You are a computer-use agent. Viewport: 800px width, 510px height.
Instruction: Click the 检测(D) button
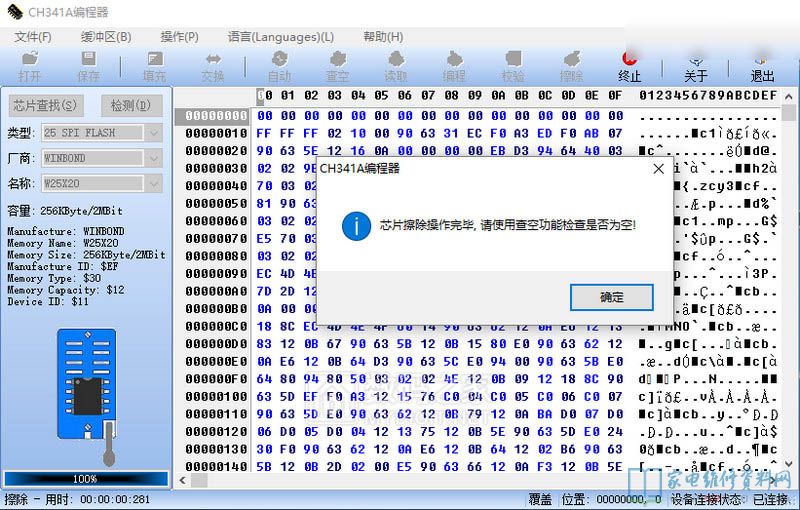pyautogui.click(x=131, y=106)
